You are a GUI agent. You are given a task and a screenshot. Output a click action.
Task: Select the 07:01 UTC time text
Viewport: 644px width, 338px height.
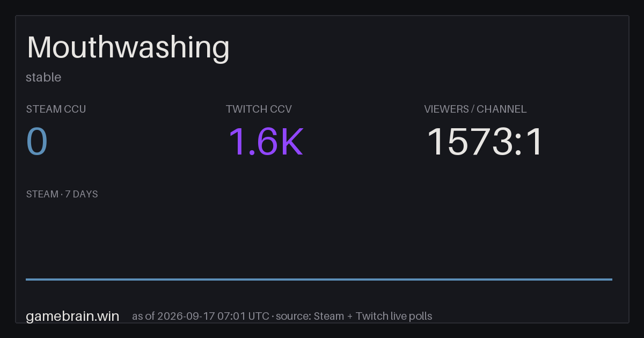click(x=243, y=316)
